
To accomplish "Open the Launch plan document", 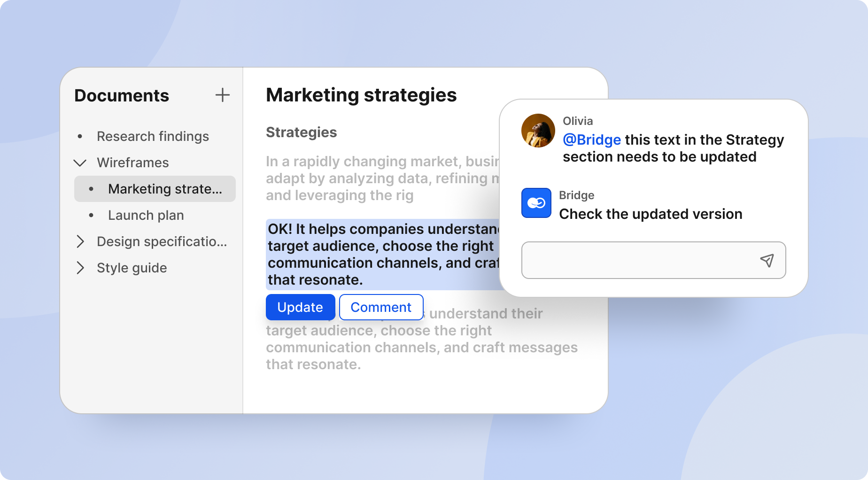I will [x=146, y=215].
